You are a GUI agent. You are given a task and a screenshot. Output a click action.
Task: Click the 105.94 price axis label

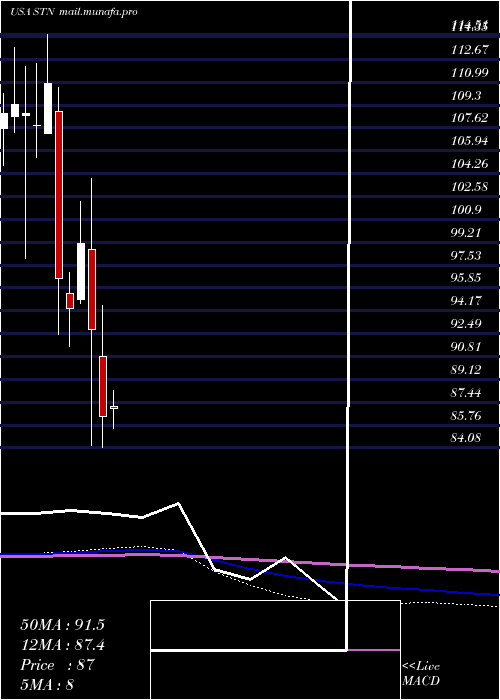click(x=469, y=142)
